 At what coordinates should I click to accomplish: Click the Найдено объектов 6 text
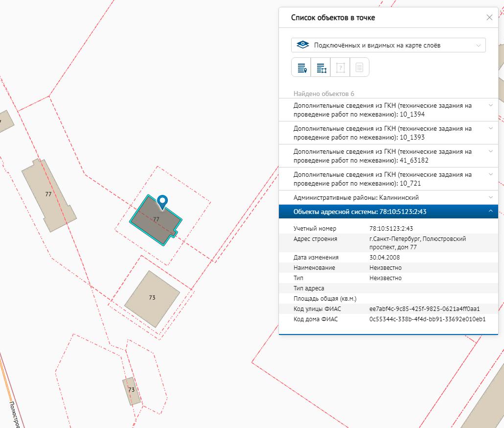tap(323, 94)
